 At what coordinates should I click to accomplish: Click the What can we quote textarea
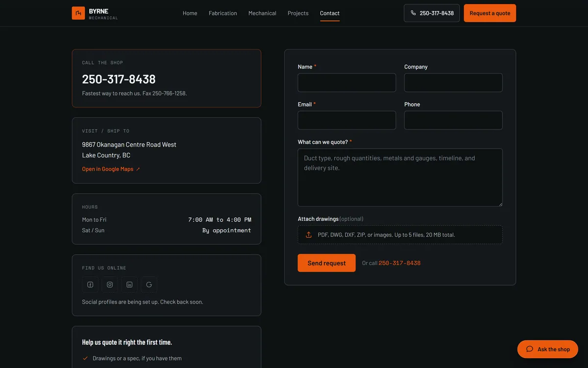click(400, 178)
